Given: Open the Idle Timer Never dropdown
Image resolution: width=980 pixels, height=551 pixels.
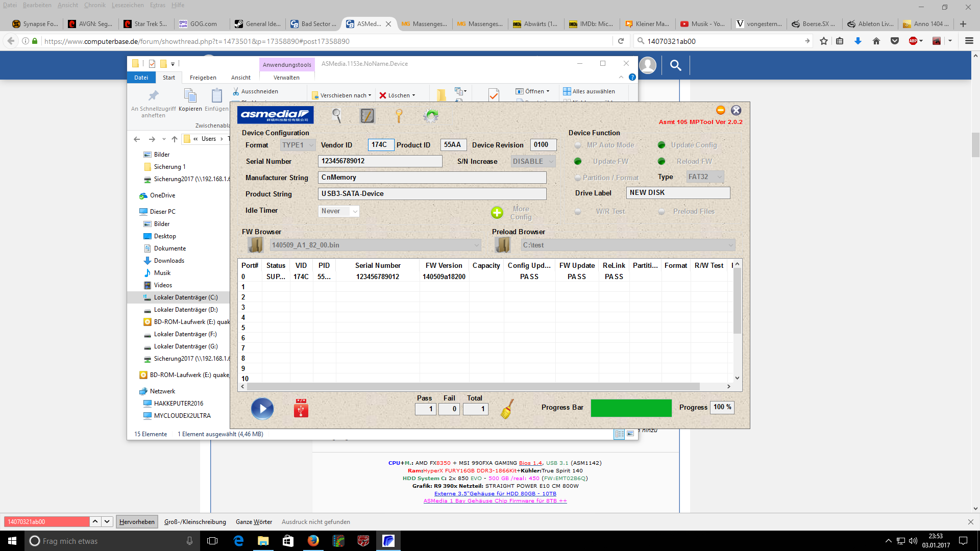Looking at the screenshot, I should click(x=339, y=211).
